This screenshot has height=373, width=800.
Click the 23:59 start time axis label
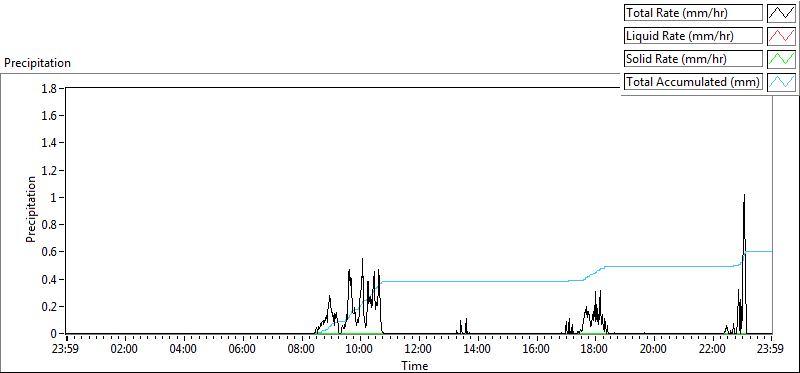[x=66, y=350]
